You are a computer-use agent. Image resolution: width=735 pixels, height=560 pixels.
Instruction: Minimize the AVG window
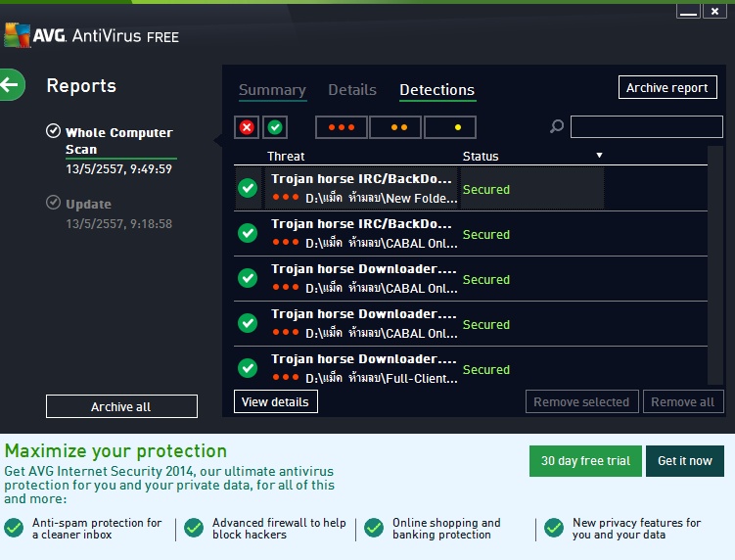point(688,11)
